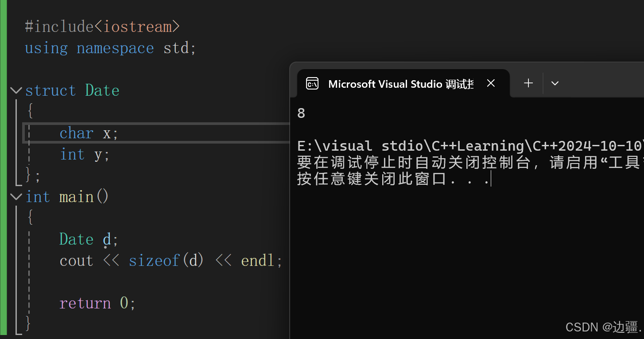644x339 pixels.
Task: Click the endl keyword in cout line
Action: coord(258,261)
